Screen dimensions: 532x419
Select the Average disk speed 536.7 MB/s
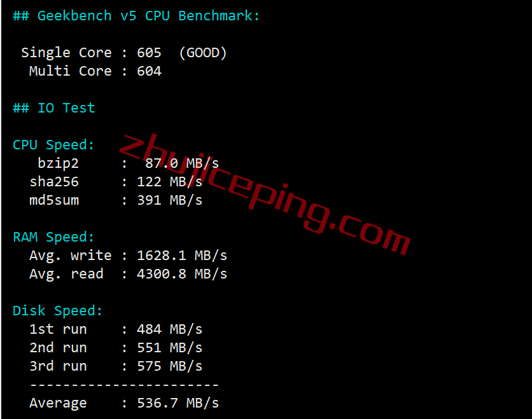[x=178, y=403]
